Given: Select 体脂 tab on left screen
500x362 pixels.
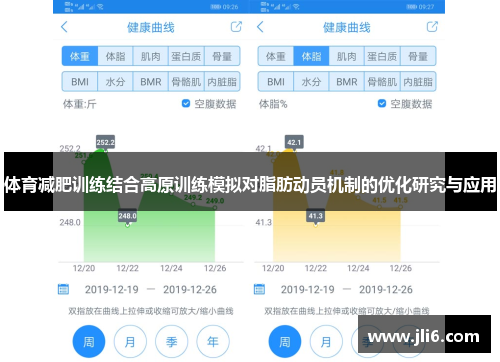Looking at the screenshot, I should tap(115, 56).
